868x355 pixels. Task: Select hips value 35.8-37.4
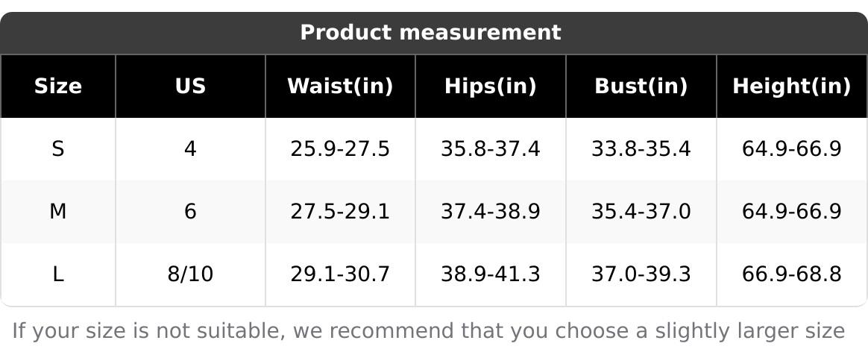[x=490, y=149]
